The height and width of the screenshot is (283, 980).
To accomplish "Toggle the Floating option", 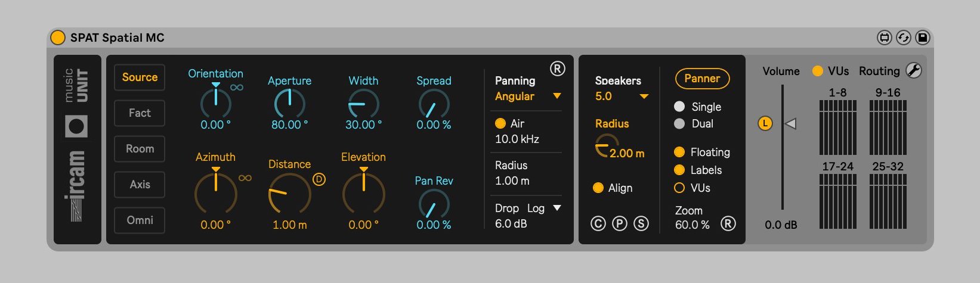I will [x=679, y=153].
